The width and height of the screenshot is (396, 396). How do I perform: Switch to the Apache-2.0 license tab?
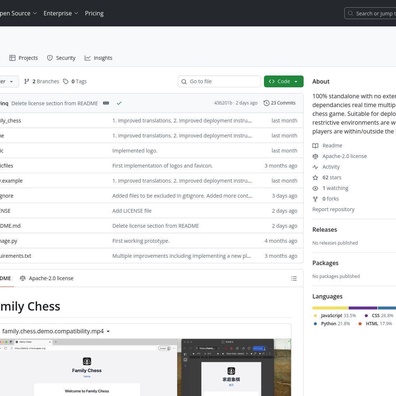(46, 278)
